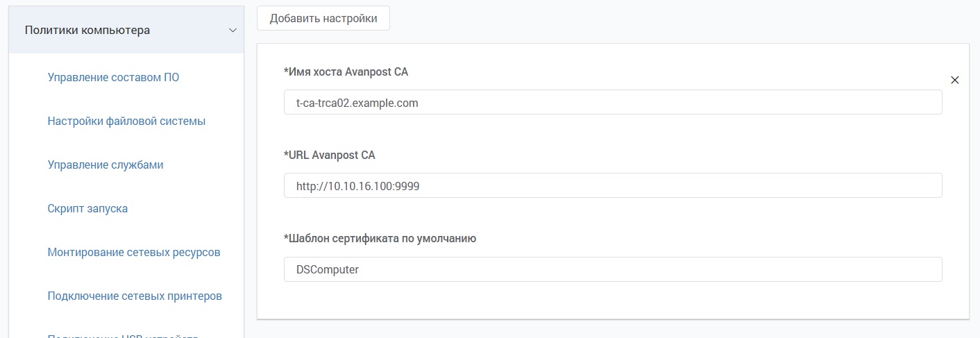
Task: Click Политики компьютера section header
Action: 87,31
